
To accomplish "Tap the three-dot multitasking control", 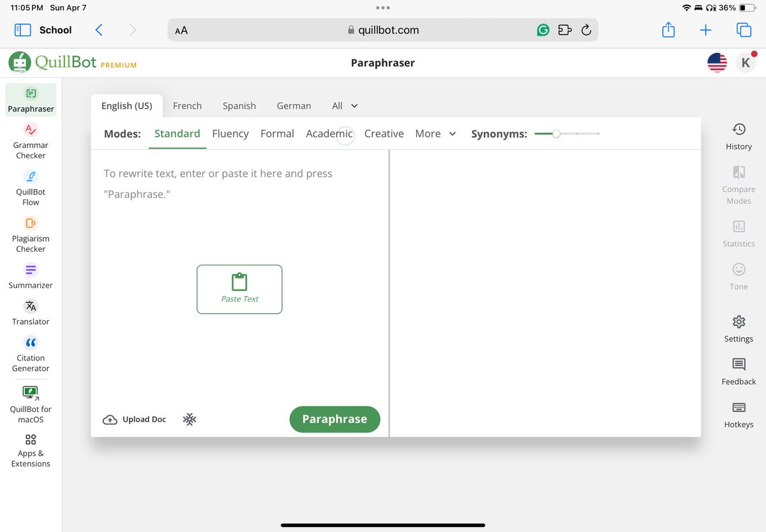I will tap(383, 8).
